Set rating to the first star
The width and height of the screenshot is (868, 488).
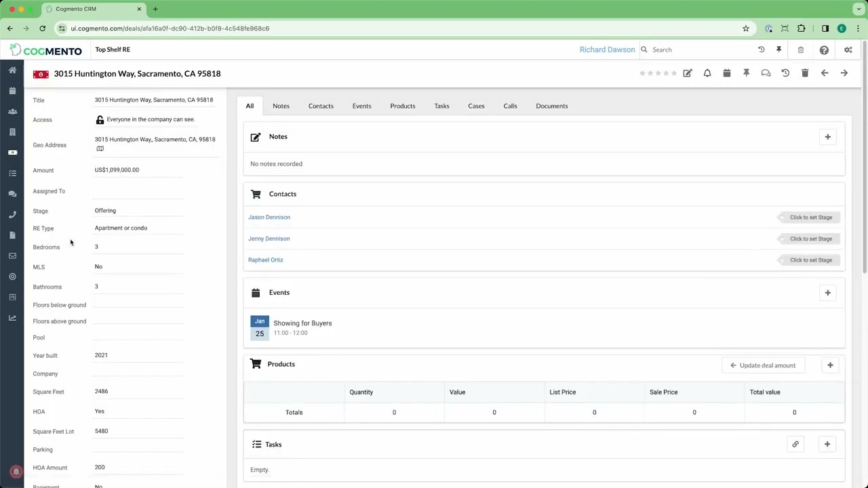[642, 73]
